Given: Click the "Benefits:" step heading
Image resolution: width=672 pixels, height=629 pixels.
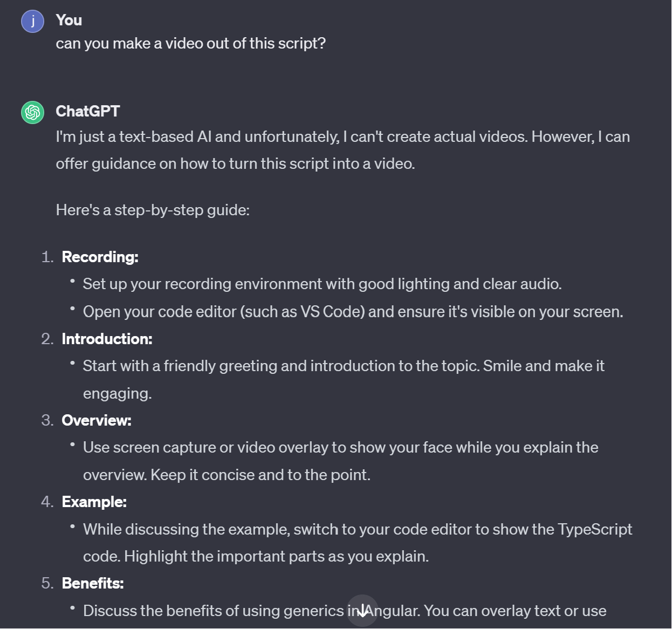Looking at the screenshot, I should click(x=93, y=583).
